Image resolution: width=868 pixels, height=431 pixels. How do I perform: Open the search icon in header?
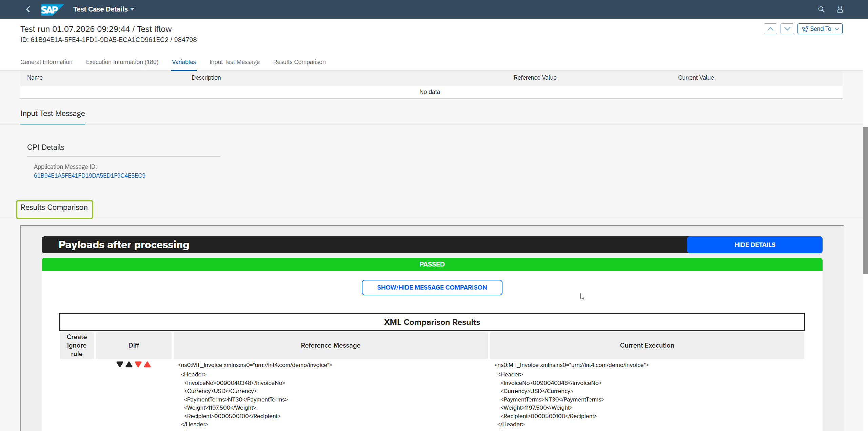point(821,9)
